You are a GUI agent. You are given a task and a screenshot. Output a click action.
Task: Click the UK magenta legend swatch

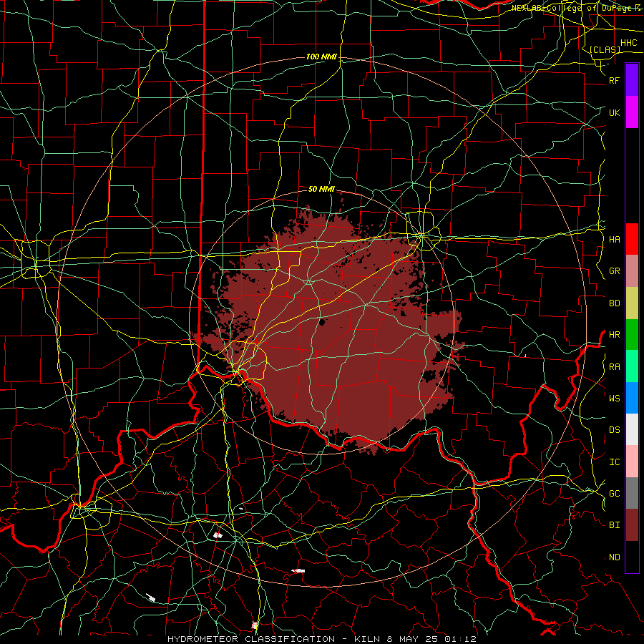[632, 112]
